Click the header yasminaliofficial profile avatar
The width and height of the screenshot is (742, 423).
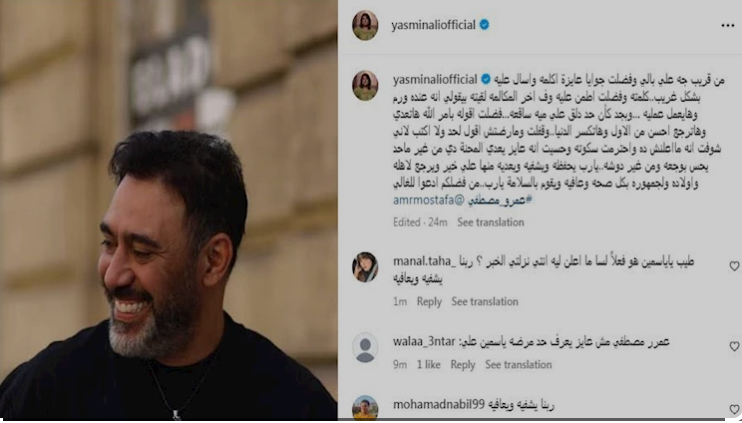point(365,25)
